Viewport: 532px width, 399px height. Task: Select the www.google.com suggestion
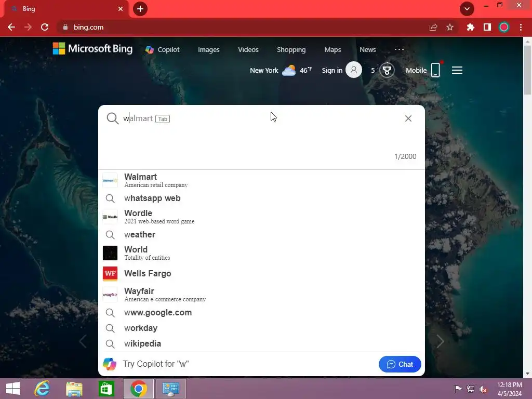[261, 312]
